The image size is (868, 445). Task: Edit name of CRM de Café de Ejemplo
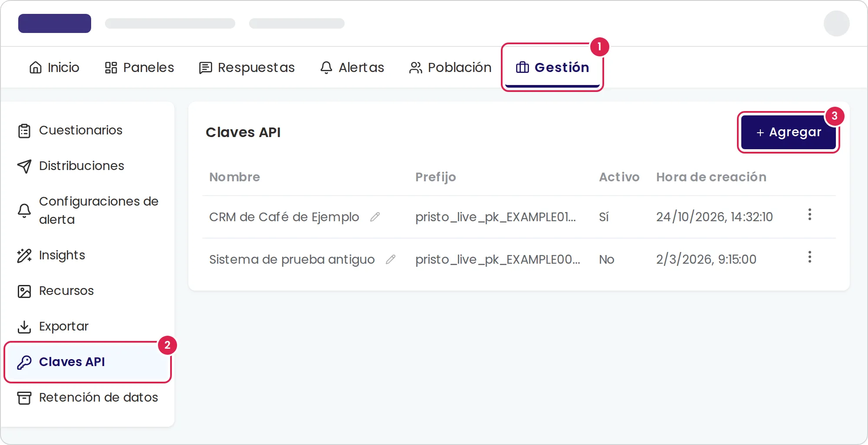[375, 217]
